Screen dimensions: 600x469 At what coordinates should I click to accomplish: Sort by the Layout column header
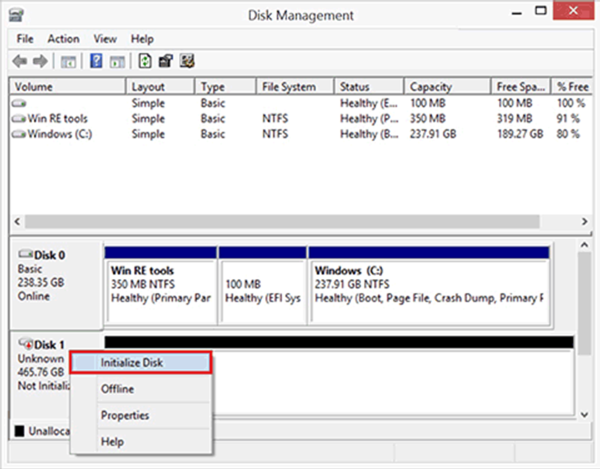click(160, 86)
